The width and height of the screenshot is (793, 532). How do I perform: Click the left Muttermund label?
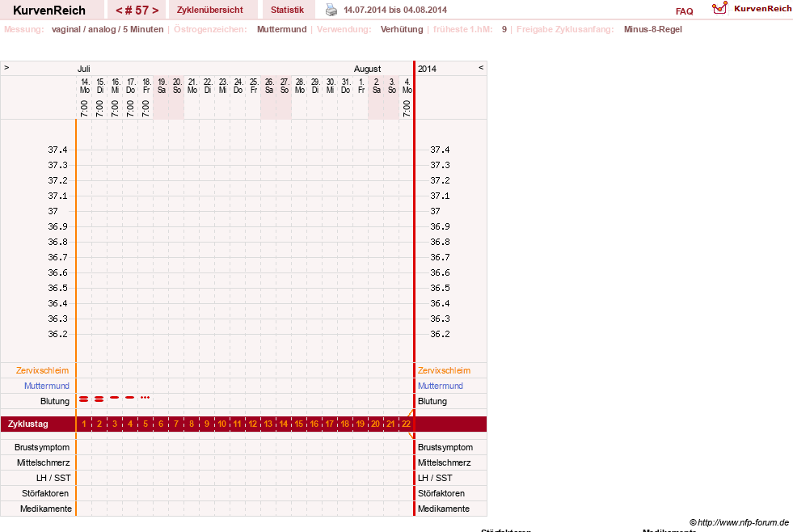[x=47, y=386]
